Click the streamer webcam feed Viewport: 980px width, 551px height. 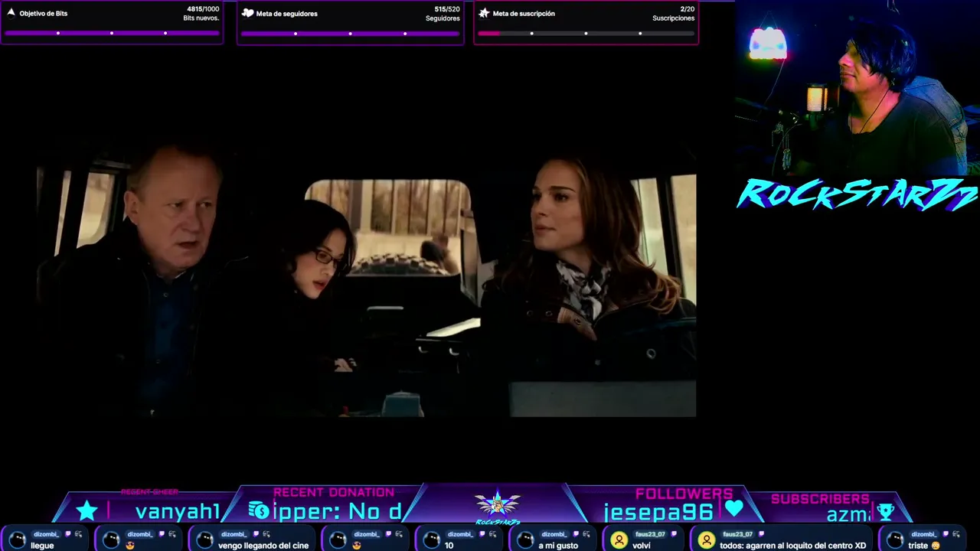(857, 88)
